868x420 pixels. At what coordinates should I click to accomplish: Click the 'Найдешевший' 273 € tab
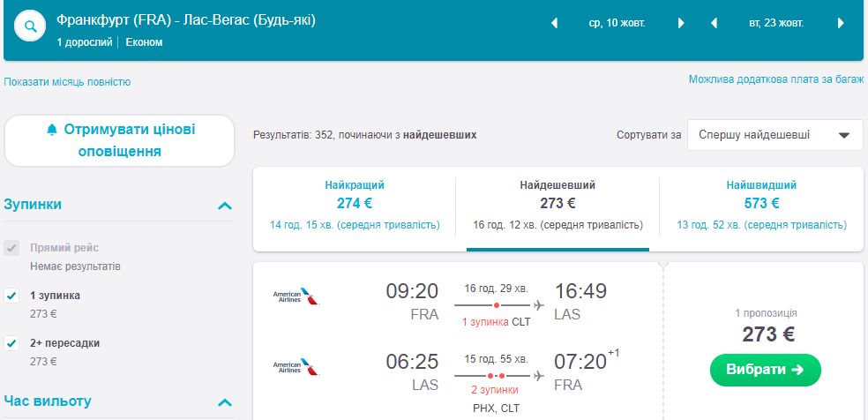click(557, 205)
